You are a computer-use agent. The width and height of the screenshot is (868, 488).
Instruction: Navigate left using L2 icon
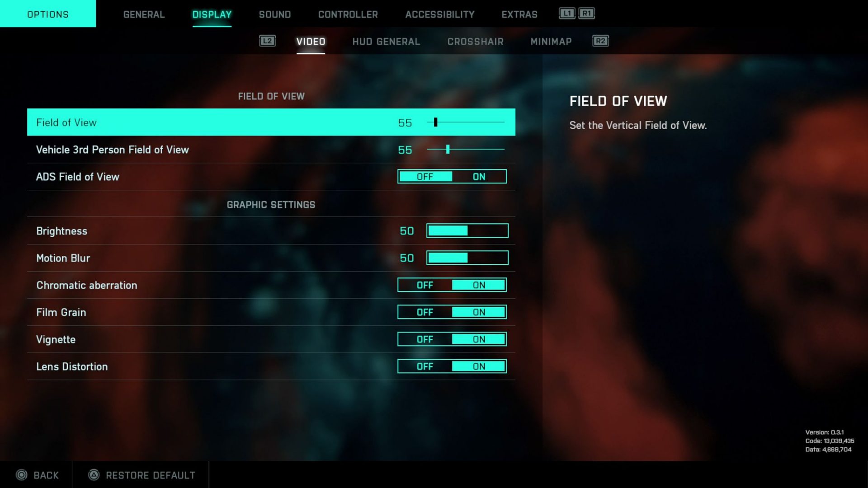coord(267,41)
